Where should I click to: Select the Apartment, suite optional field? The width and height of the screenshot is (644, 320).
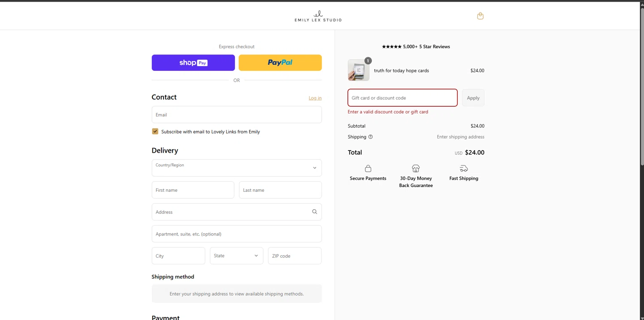coord(237,234)
